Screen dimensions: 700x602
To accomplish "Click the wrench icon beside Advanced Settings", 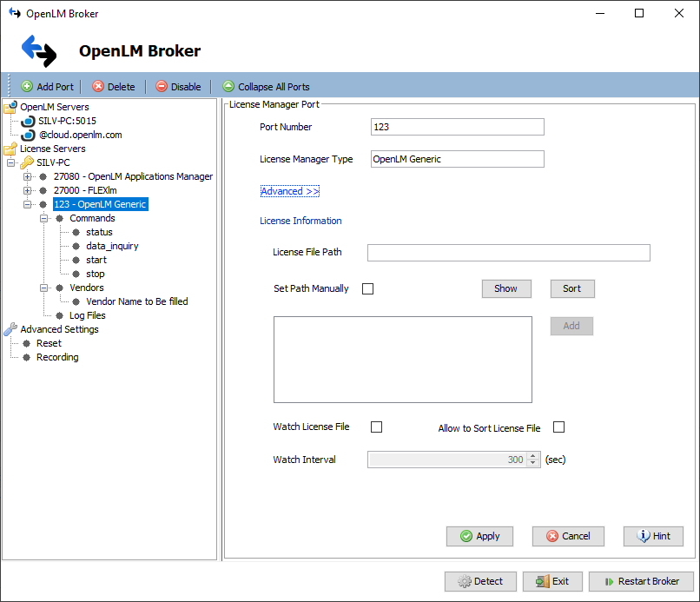I will click(10, 329).
